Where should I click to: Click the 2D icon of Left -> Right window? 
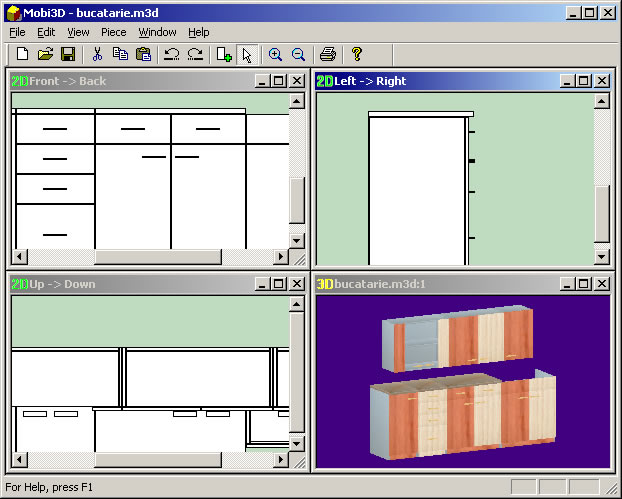point(325,81)
